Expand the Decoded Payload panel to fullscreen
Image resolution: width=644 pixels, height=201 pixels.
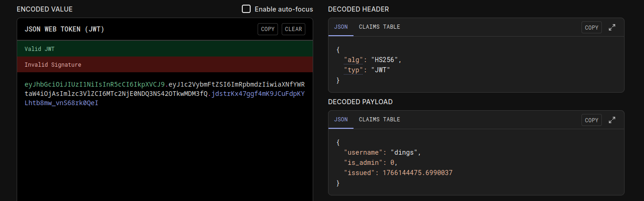pyautogui.click(x=612, y=120)
